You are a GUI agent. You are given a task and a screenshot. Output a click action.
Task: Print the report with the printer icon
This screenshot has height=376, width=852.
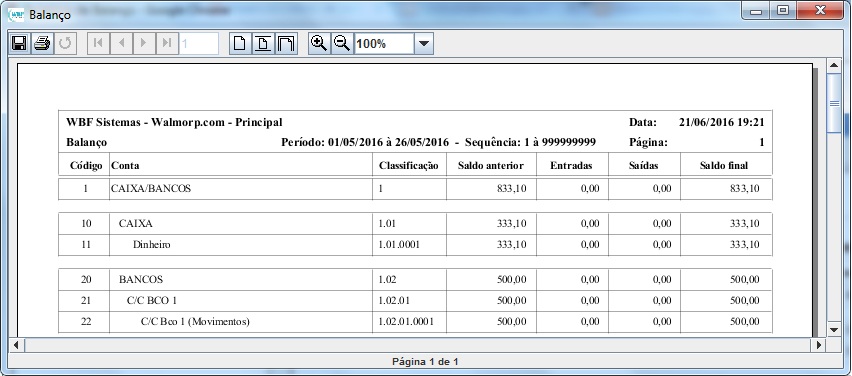42,43
